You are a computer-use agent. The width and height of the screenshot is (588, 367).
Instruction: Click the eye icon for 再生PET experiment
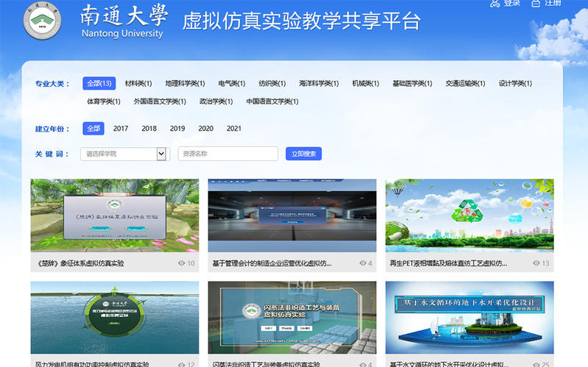pyautogui.click(x=535, y=263)
